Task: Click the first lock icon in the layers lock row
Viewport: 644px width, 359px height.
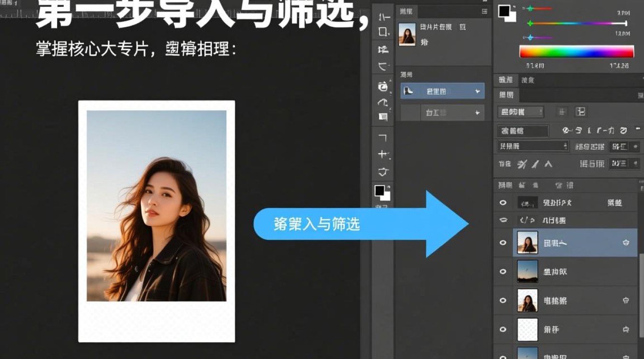Action: point(522,164)
